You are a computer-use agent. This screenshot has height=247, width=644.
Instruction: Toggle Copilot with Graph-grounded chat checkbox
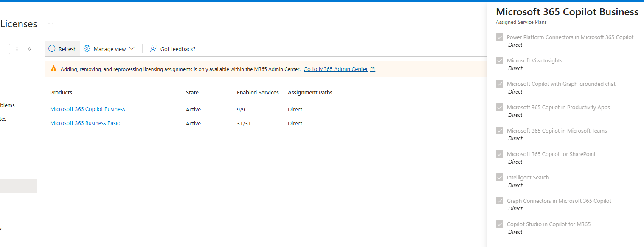coord(500,84)
